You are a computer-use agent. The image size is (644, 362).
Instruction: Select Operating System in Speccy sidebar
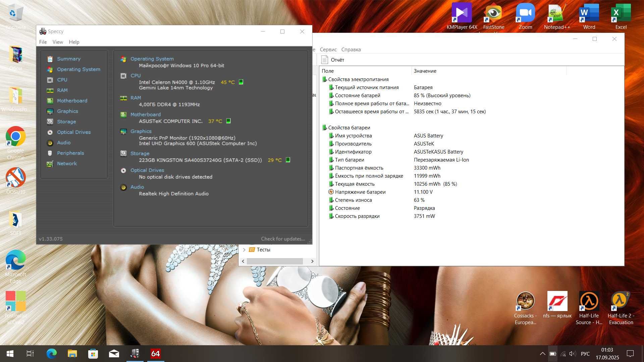[78, 69]
